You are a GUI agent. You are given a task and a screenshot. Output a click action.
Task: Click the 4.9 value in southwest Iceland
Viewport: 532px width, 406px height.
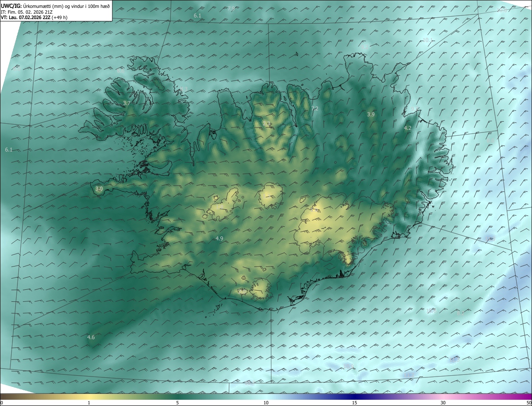tap(220, 238)
